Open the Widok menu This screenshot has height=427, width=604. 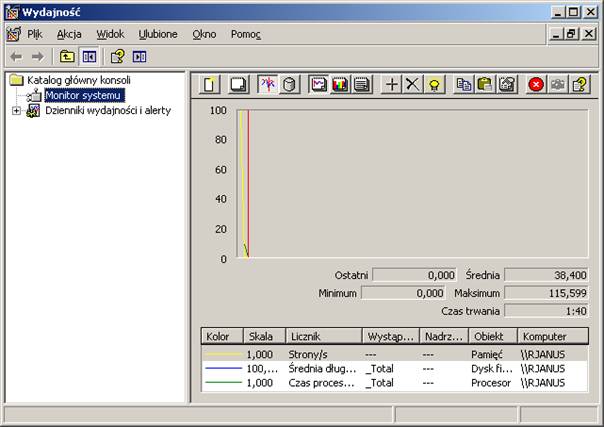point(110,34)
